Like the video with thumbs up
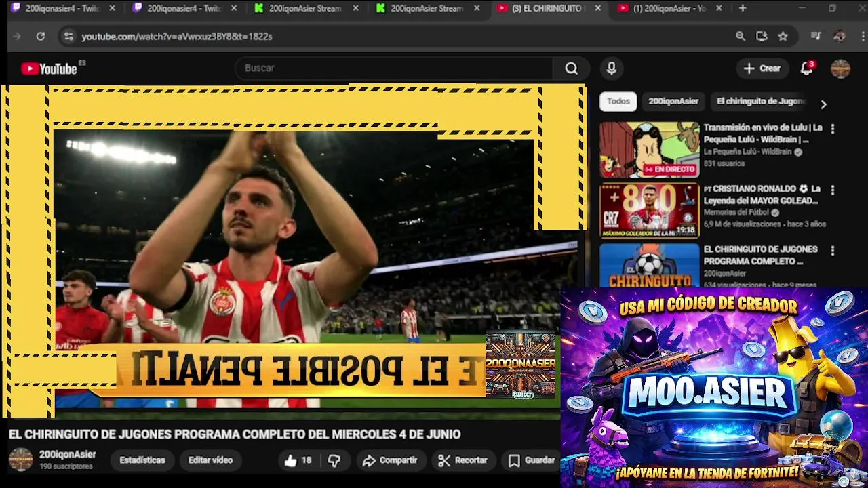This screenshot has width=868, height=488. [297, 460]
